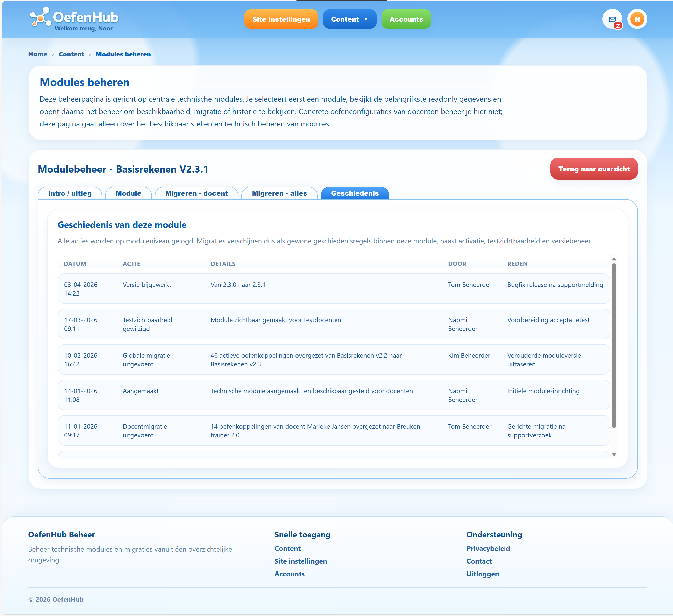673x616 pixels.
Task: Expand the Content dropdown arrow in header
Action: point(366,20)
